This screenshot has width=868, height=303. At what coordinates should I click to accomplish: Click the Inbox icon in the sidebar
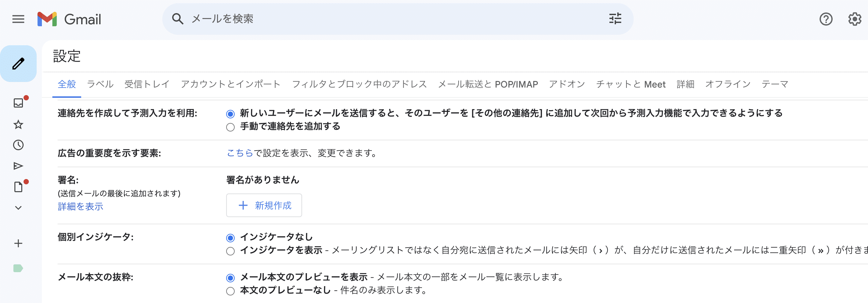click(x=18, y=104)
